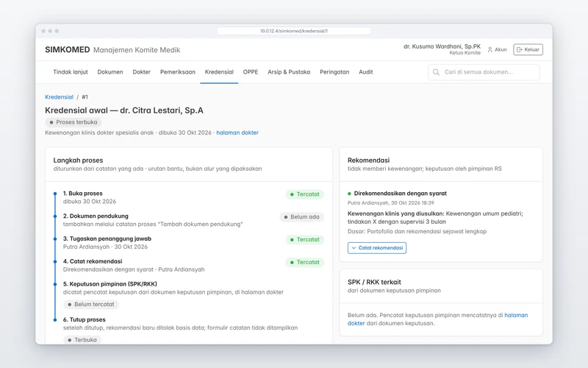
Task: Go to the Pemeriksaan tab
Action: coord(178,72)
